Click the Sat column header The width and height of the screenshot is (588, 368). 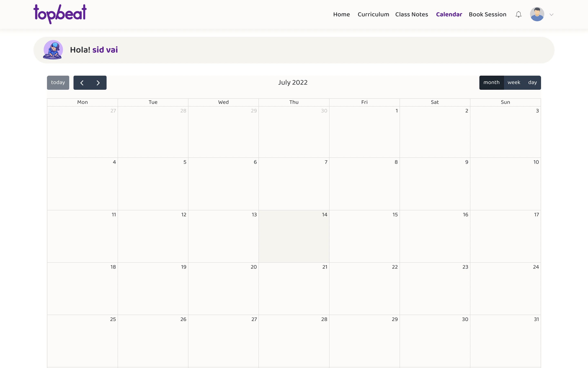435,102
